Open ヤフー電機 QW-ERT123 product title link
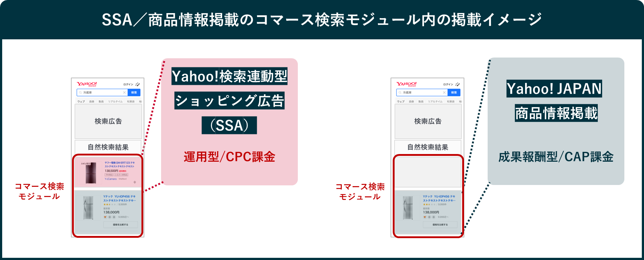Screen dimensions: 644x260 click(x=120, y=165)
